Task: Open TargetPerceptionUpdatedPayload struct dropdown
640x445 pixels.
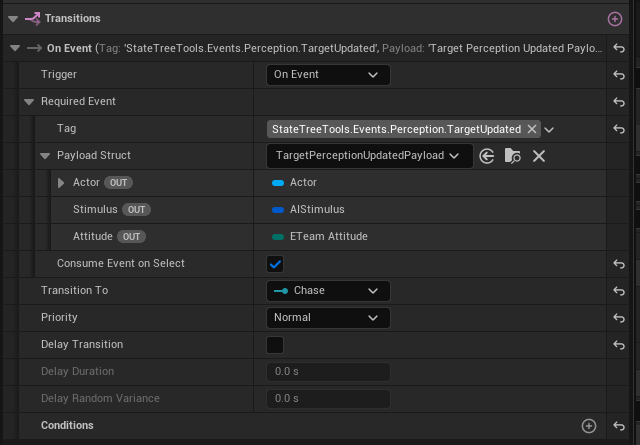Action: coord(369,156)
